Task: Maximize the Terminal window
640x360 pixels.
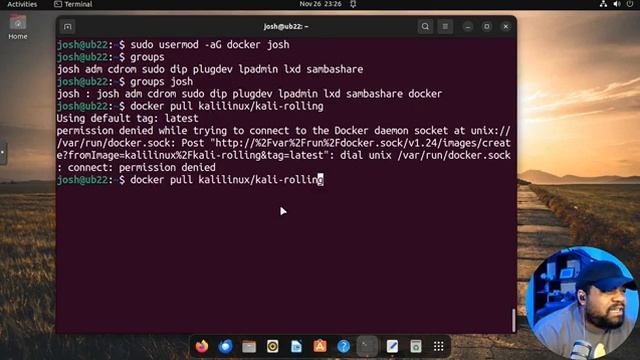Action: pyautogui.click(x=487, y=27)
